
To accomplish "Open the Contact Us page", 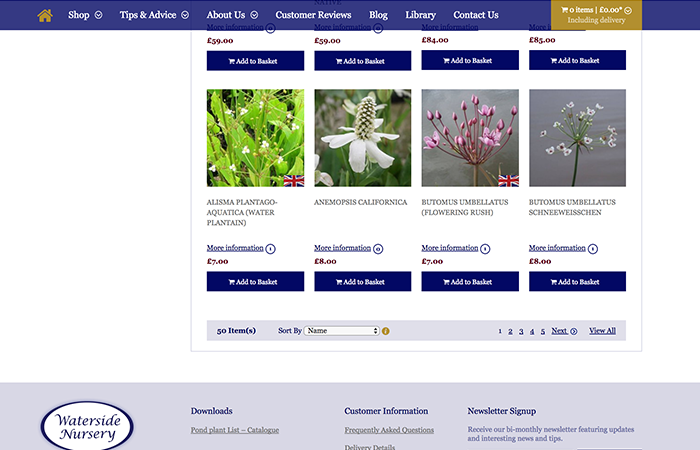I will (476, 15).
